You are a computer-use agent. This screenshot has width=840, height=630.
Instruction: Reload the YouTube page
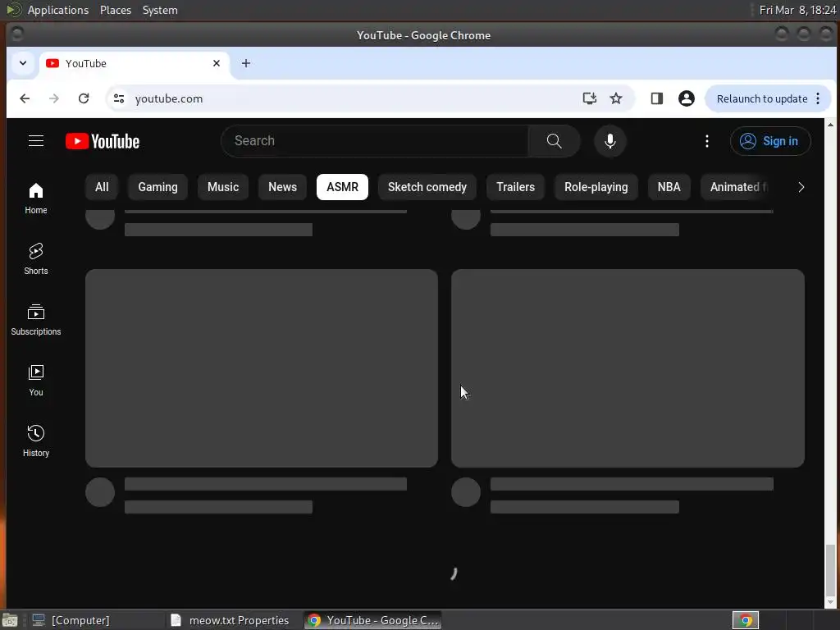(x=84, y=98)
